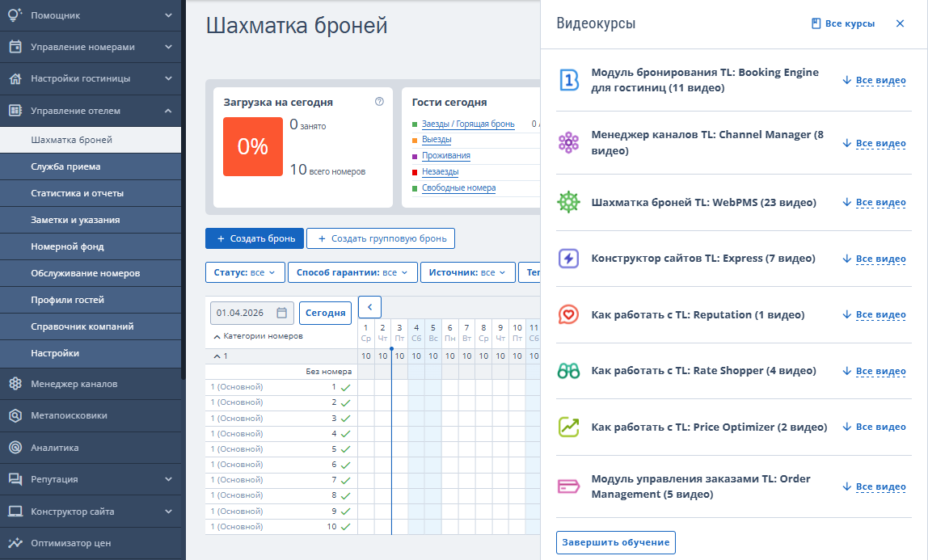This screenshot has height=560, width=928.
Task: Open Справочник компаний menu item
Action: [91, 326]
